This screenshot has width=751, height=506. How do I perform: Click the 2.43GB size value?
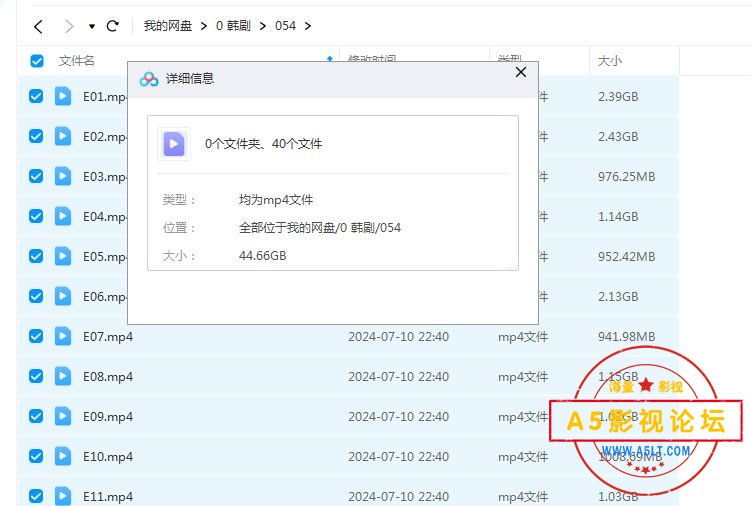tap(618, 137)
